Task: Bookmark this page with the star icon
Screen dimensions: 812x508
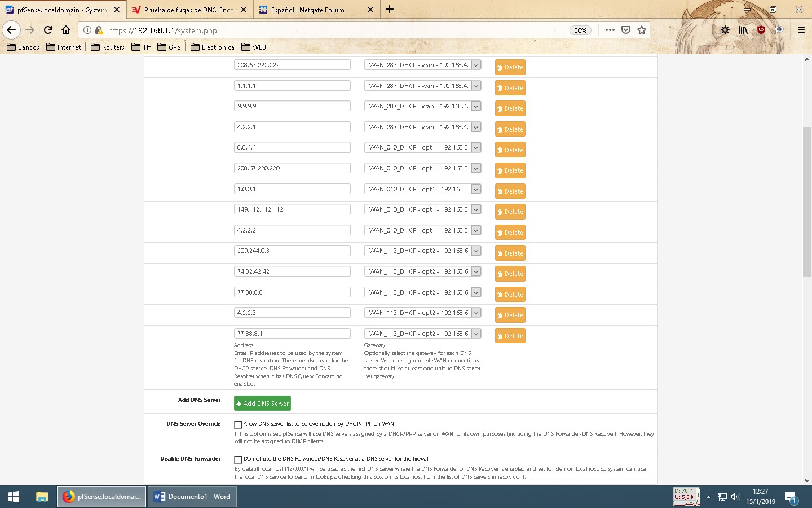Action: (x=641, y=30)
